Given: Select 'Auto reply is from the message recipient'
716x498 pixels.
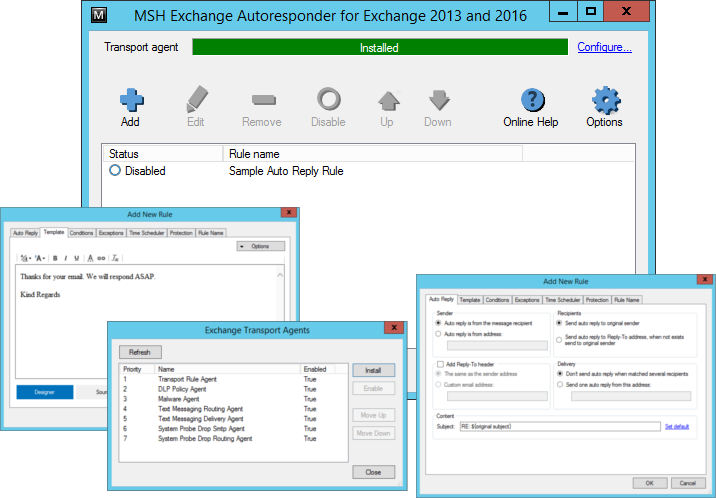Looking at the screenshot, I should (x=484, y=323).
